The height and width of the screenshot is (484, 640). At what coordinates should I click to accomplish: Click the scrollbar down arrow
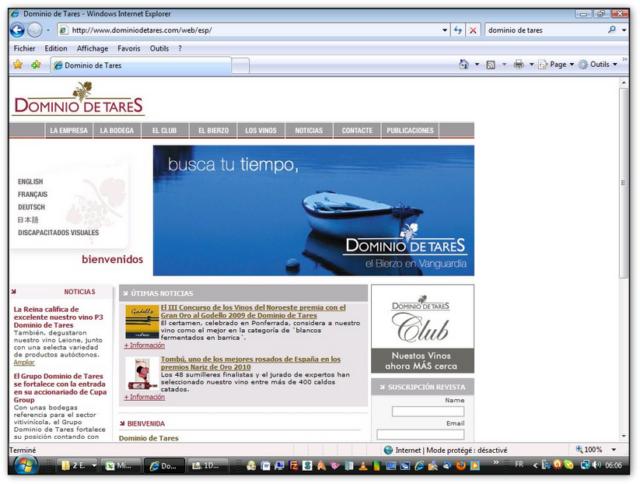(623, 436)
